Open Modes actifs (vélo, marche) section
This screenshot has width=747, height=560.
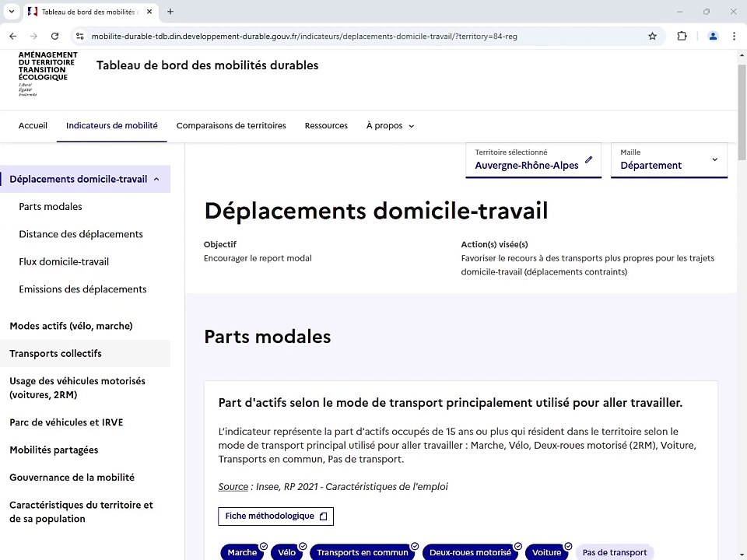[x=71, y=326]
